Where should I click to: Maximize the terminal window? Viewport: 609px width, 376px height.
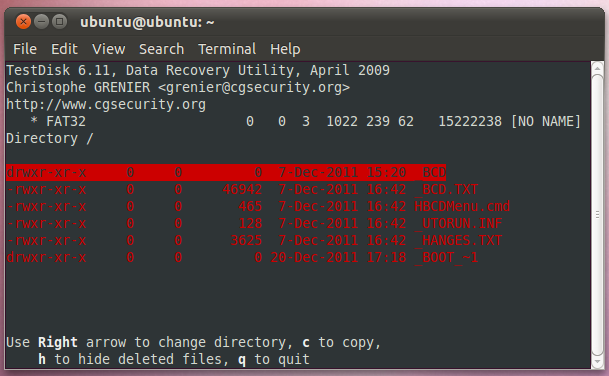tap(59, 21)
